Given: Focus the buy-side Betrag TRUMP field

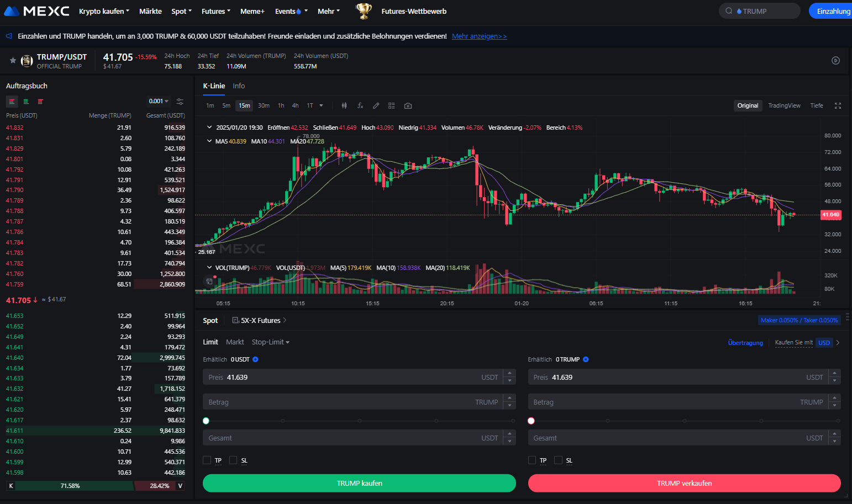Looking at the screenshot, I should tap(359, 402).
